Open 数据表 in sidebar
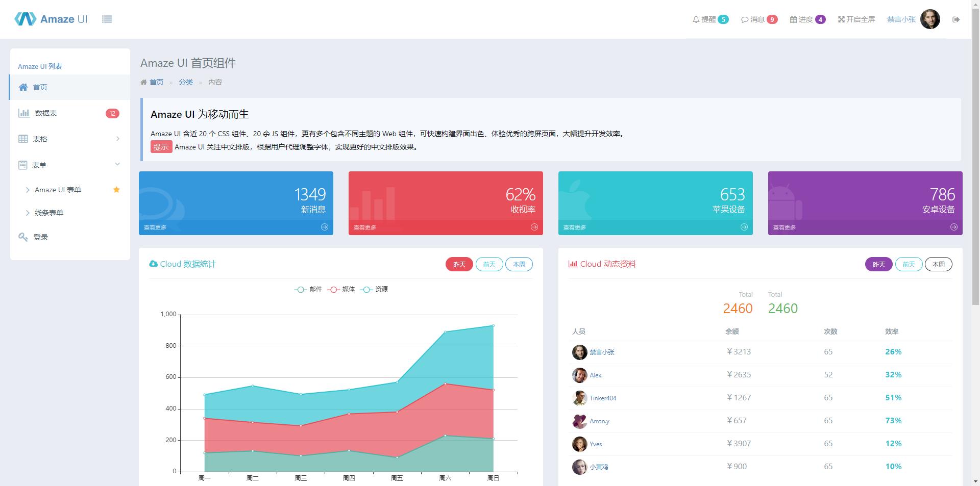Screen dimensions: 980x486 coord(70,113)
